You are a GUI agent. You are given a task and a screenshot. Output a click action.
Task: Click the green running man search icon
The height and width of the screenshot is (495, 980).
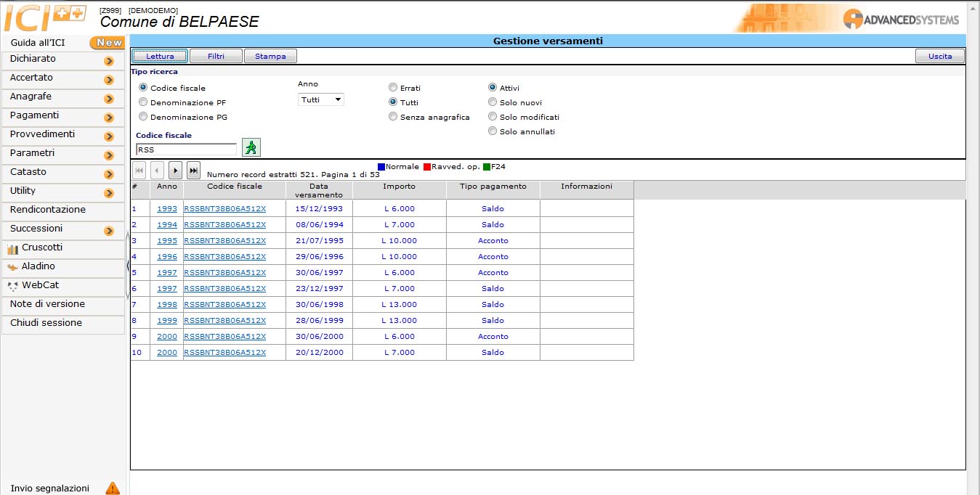coord(251,148)
